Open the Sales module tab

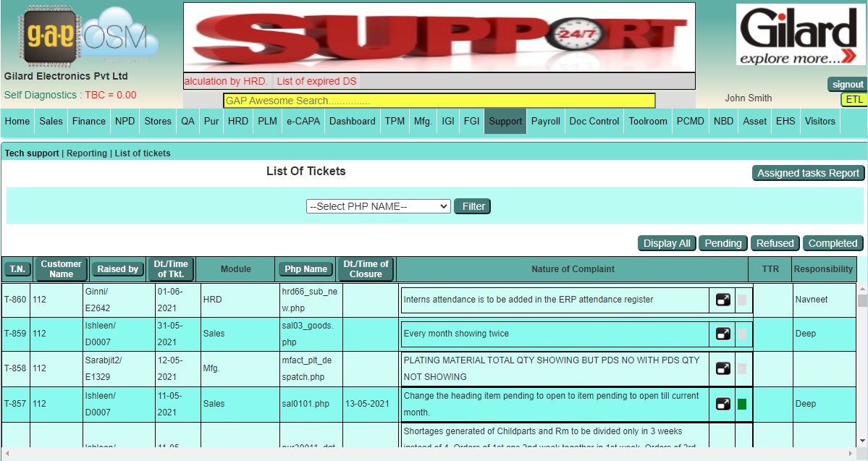(51, 121)
